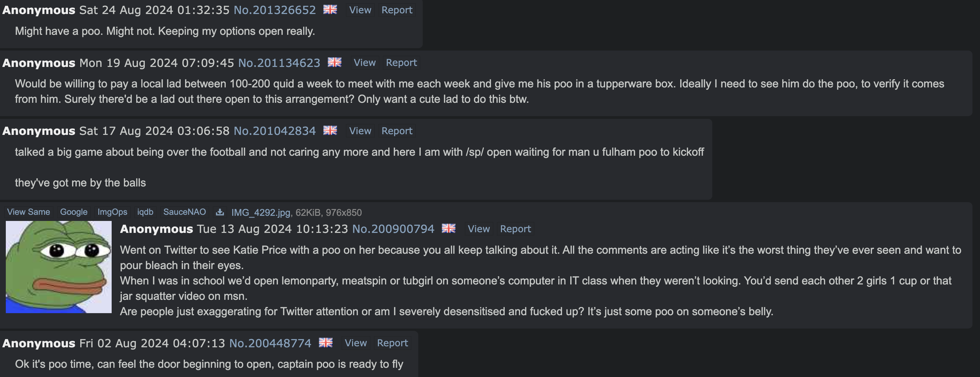Open the Pepe frog image thumbnail
Viewport: 980px width, 377px height.
click(59, 267)
